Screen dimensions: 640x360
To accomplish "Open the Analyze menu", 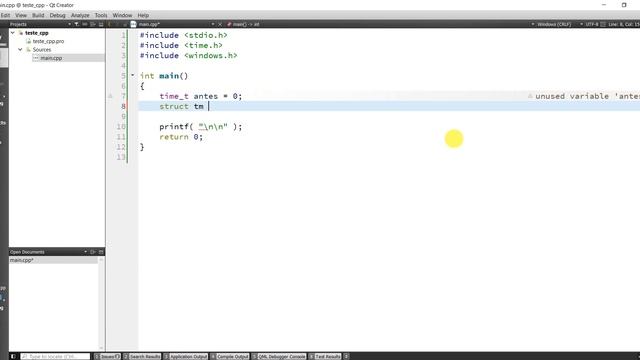I will (x=80, y=15).
